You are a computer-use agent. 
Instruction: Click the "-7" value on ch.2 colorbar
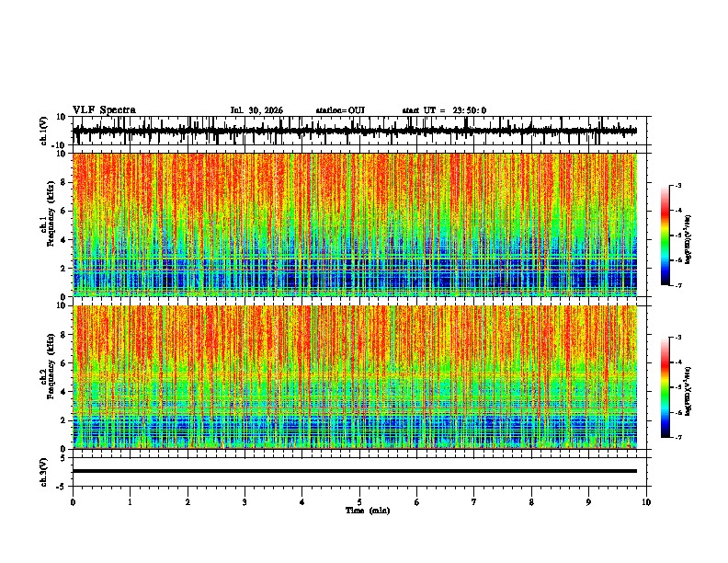677,438
